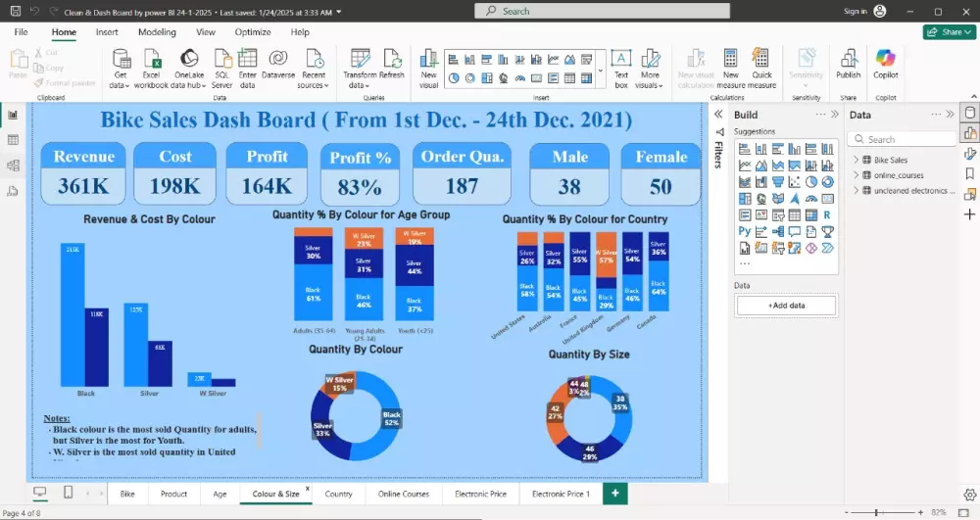Toggle mobile layout view
This screenshot has height=520, width=980.
tap(69, 493)
